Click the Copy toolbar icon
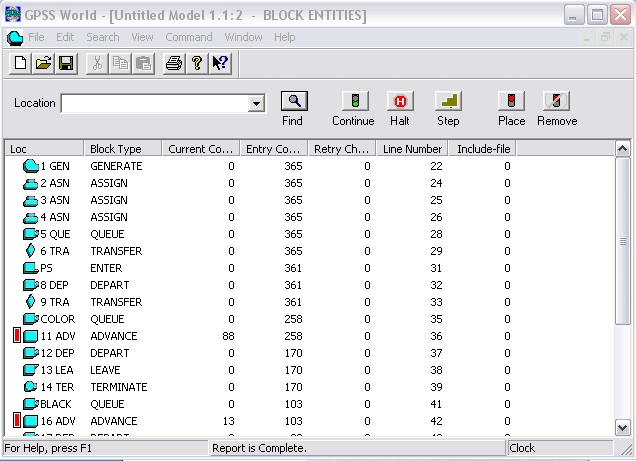 (x=120, y=64)
